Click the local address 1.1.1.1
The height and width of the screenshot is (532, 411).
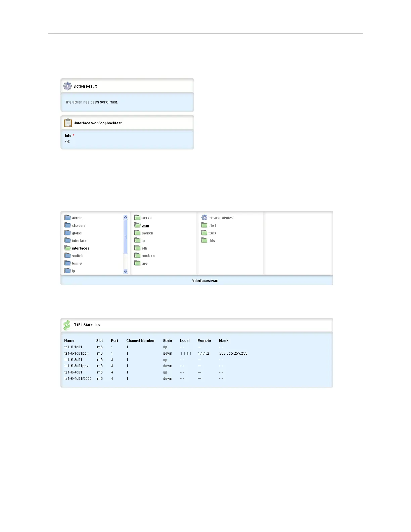point(186,353)
